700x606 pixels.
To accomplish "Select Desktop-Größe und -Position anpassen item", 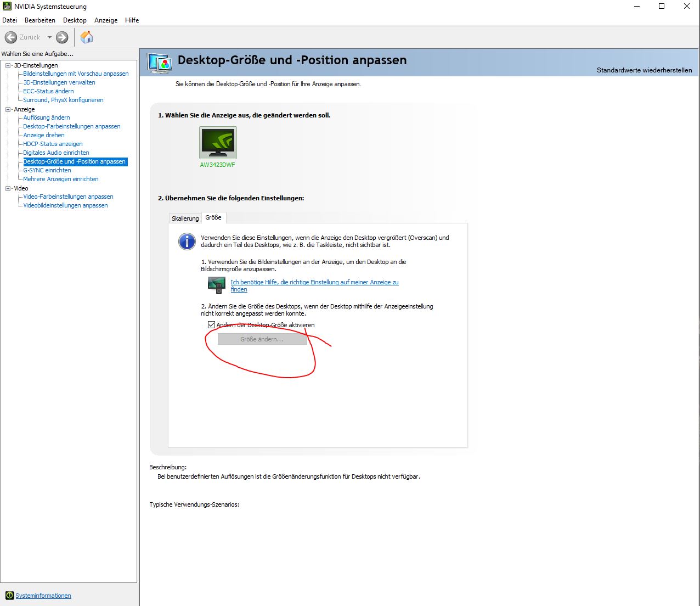I will pyautogui.click(x=75, y=161).
